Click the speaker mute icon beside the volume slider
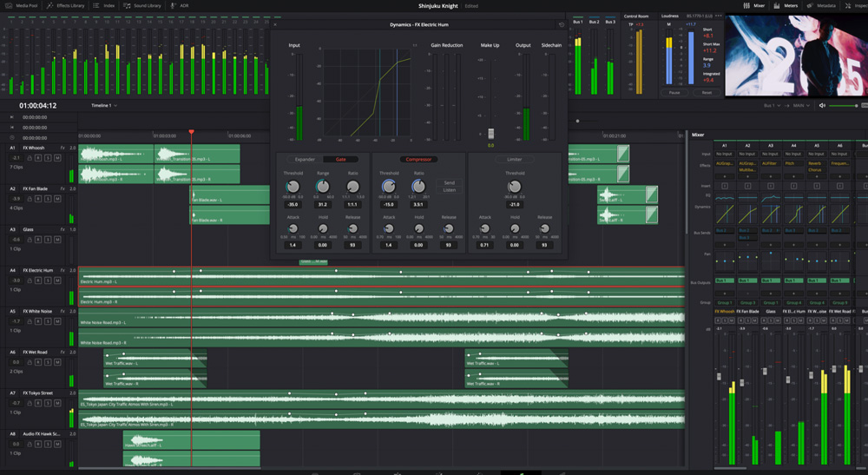 coord(822,105)
